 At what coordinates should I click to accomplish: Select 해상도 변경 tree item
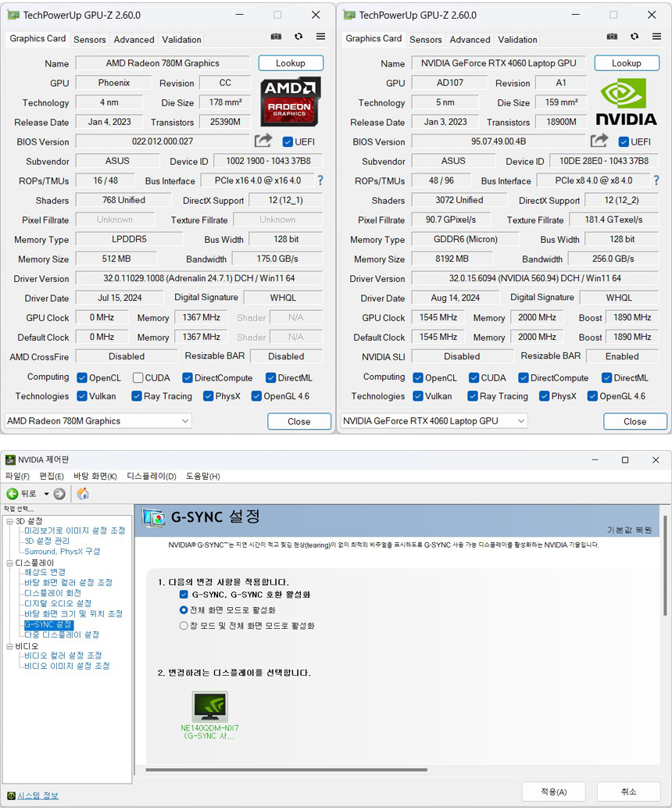point(45,572)
